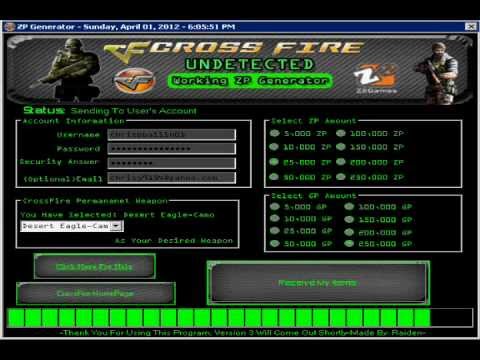
Task: Click the Working ZP Generator green badge
Action: click(250, 81)
